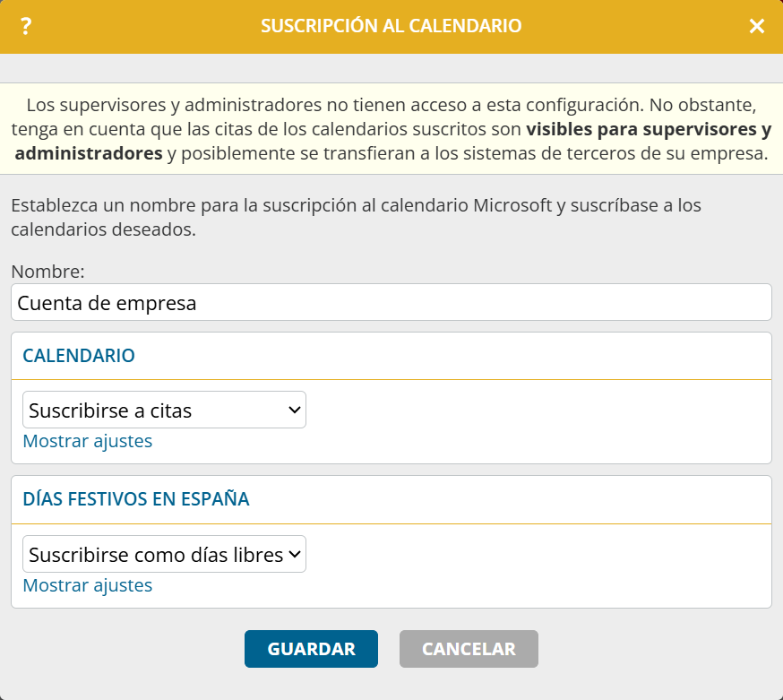Click the chevron arrow of the citas dropdown
783x700 pixels.
(294, 410)
